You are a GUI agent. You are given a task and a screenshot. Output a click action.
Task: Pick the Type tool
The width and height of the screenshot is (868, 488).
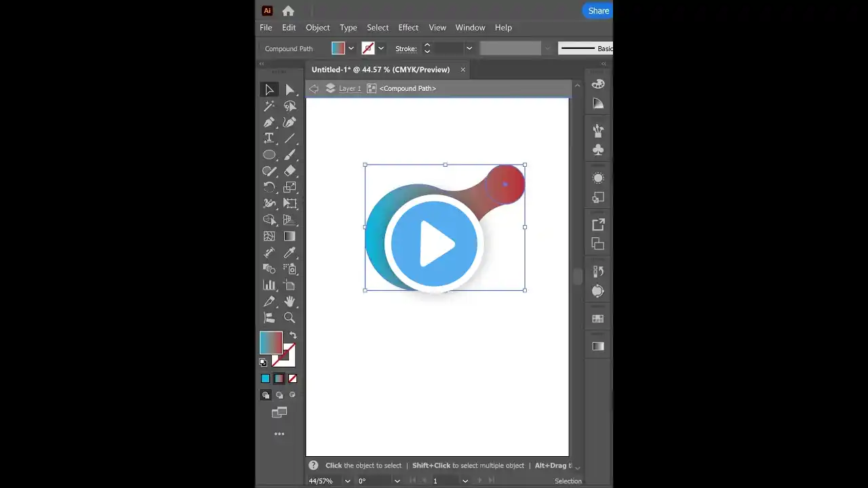tap(269, 138)
